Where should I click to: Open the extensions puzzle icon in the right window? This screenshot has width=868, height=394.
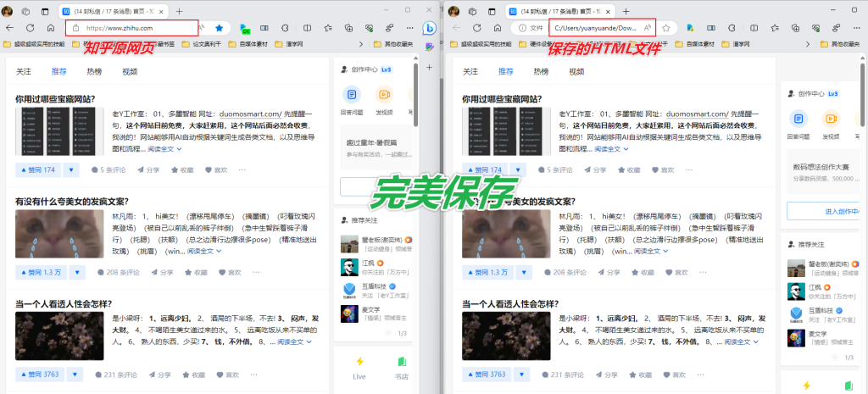point(732,28)
